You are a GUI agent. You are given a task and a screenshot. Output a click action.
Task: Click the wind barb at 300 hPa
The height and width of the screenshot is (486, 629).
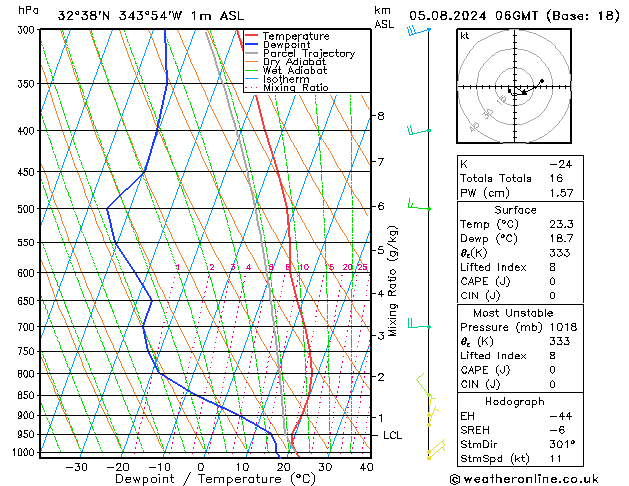point(418,31)
